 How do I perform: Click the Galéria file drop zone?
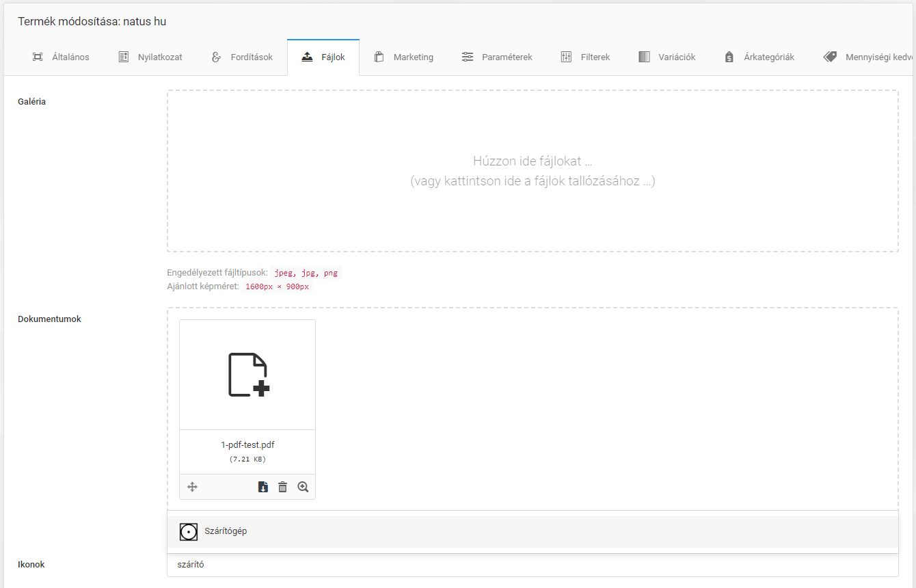tap(533, 171)
